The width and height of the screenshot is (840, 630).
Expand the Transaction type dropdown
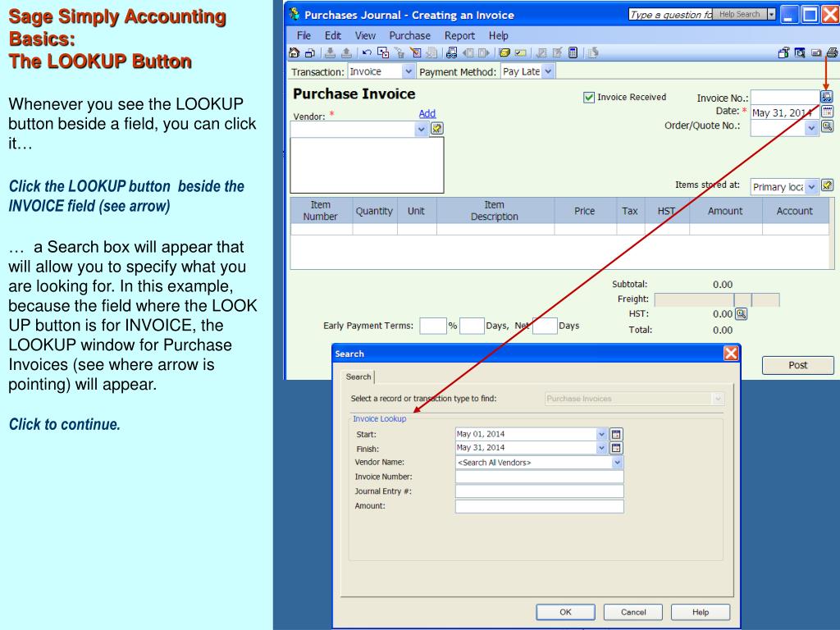(x=409, y=71)
